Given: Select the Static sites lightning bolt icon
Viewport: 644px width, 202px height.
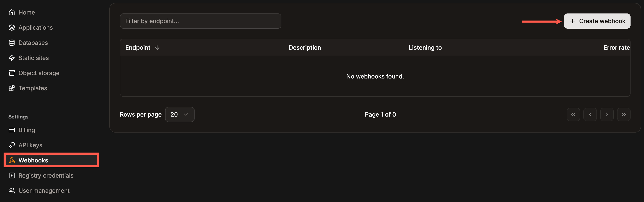Looking at the screenshot, I should click(x=12, y=58).
